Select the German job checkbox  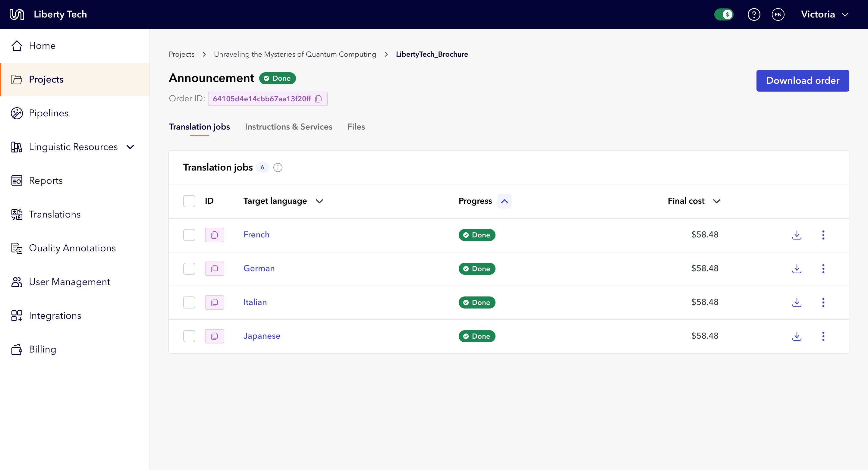click(x=189, y=268)
